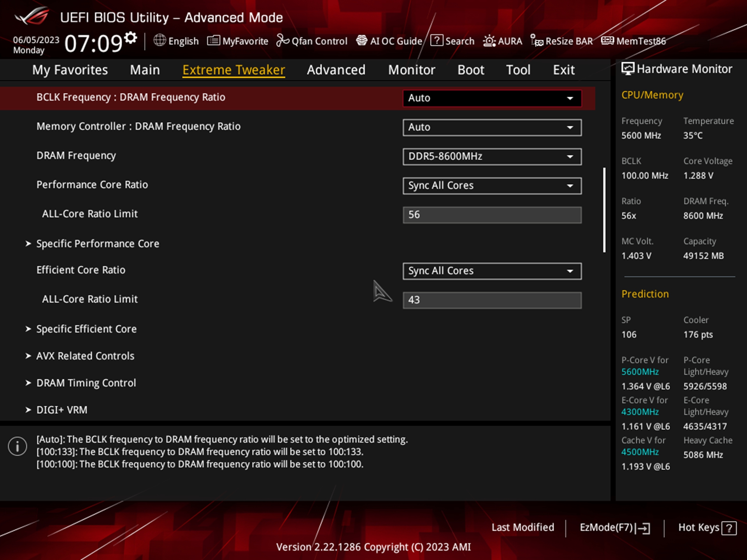747x560 pixels.
Task: Open the DRAM Frequency dropdown
Action: coord(492,156)
